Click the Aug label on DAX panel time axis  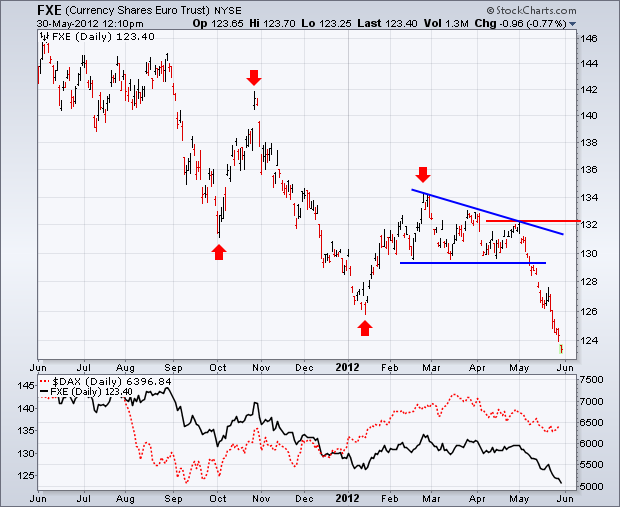[x=125, y=499]
